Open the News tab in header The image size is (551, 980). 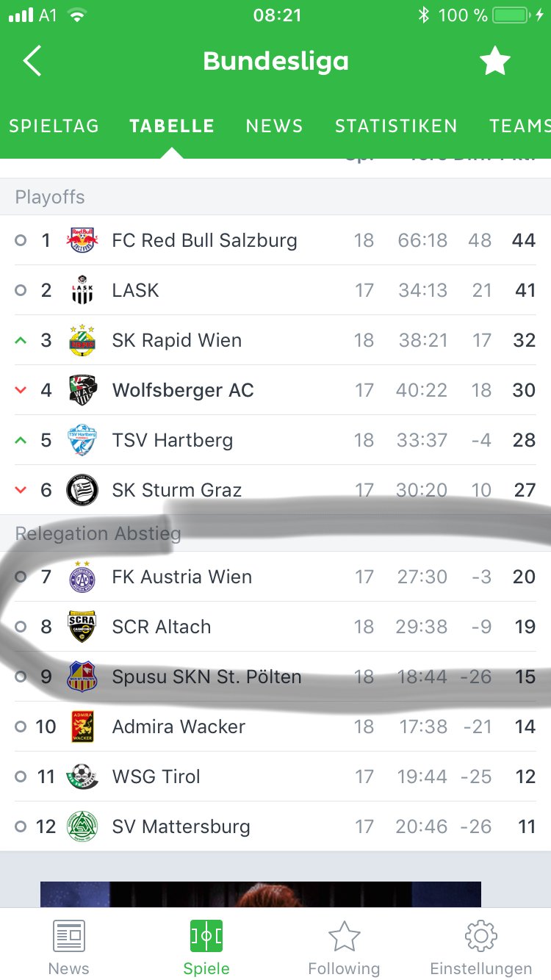coord(274,126)
